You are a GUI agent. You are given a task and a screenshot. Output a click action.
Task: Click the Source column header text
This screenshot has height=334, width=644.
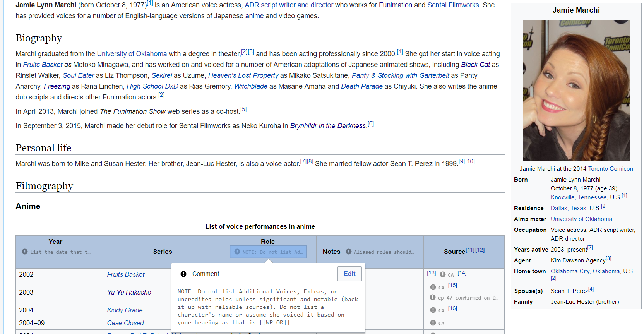(x=455, y=252)
